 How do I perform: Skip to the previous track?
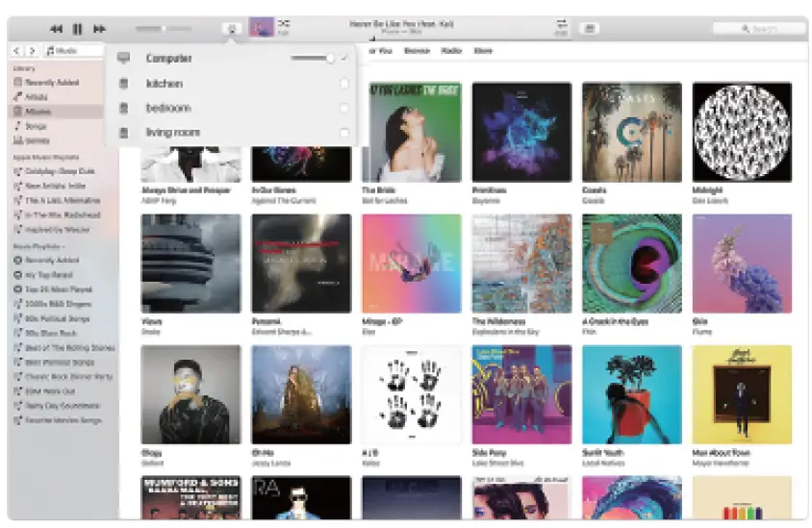pos(56,29)
